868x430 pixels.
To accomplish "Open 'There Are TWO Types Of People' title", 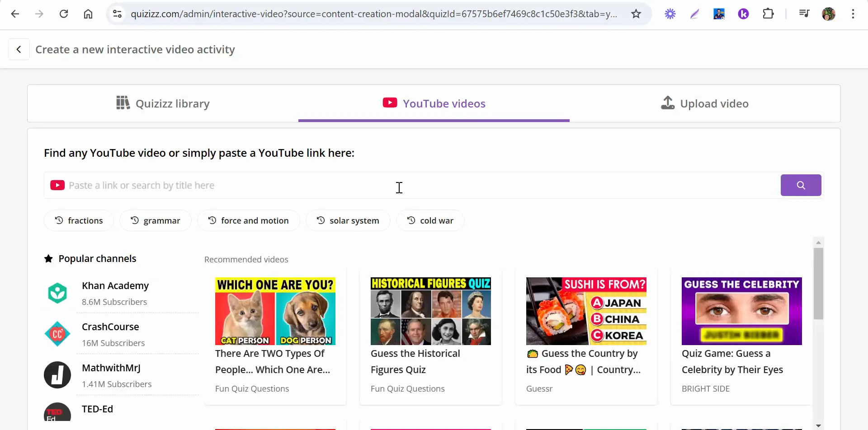I will pos(273,362).
